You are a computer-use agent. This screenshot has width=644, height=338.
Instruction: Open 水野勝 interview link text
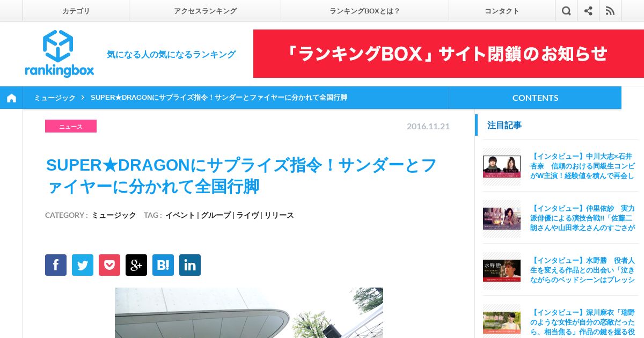582,270
